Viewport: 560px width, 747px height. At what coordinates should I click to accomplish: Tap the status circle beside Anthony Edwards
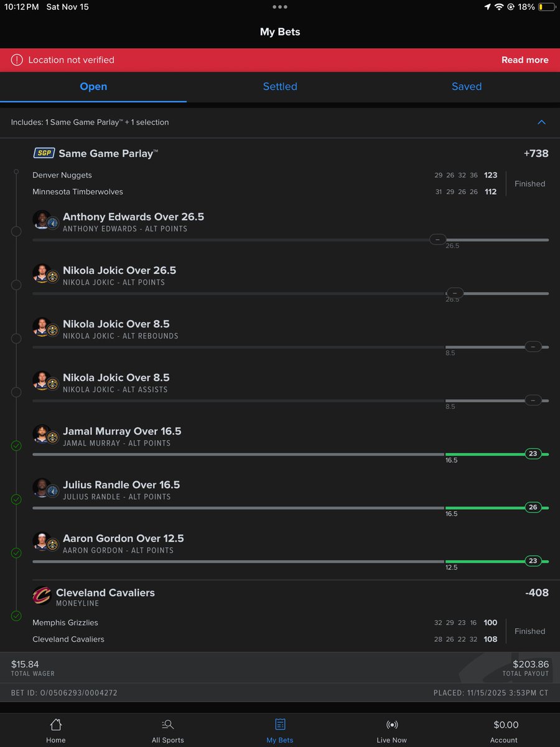(16, 232)
